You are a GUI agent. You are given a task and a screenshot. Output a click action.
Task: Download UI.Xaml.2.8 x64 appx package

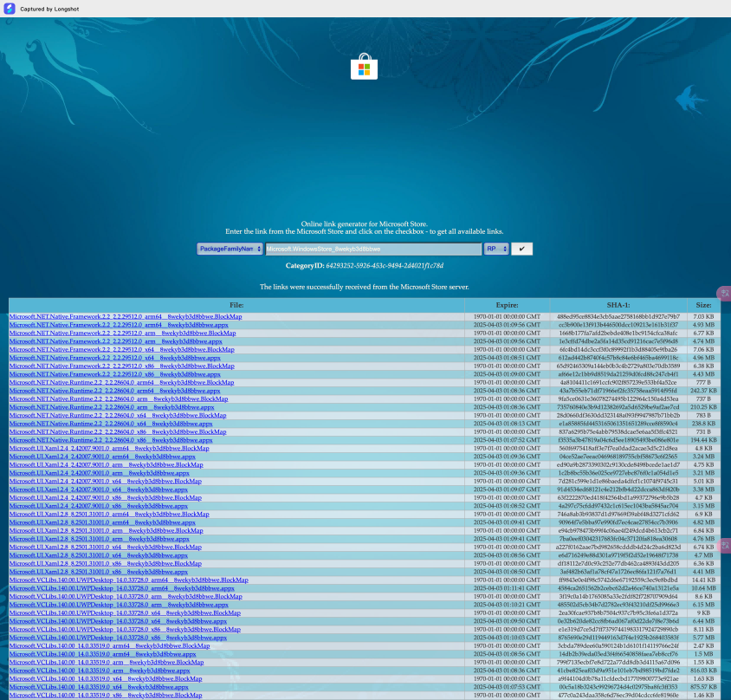[99, 555]
